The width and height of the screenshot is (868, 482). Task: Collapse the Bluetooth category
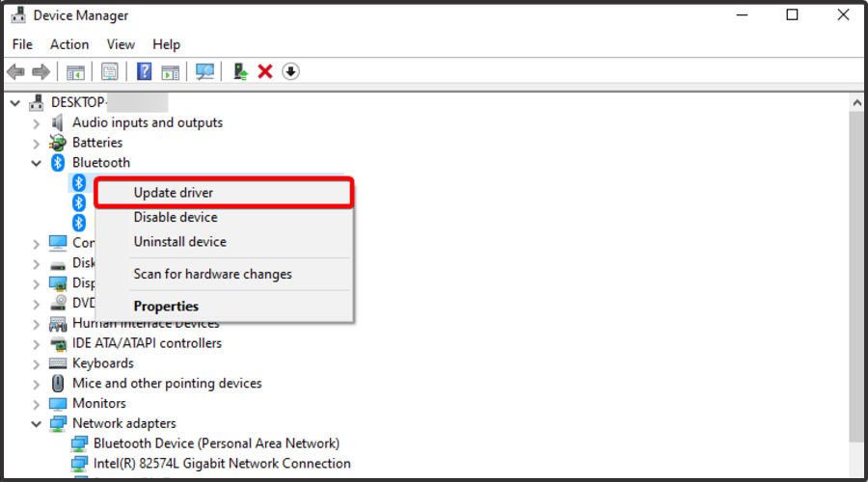(37, 163)
